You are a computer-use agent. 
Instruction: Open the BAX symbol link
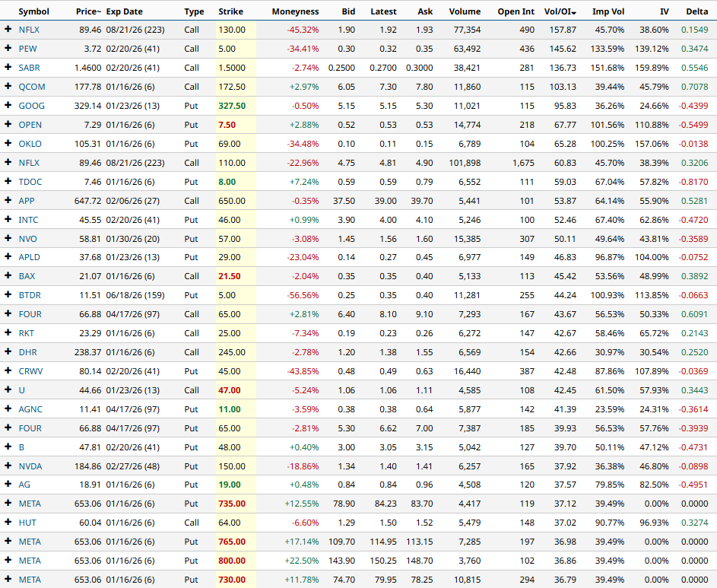[27, 276]
